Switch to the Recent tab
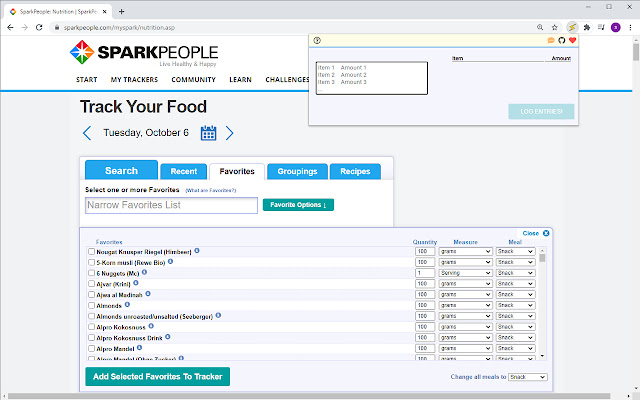This screenshot has width=640, height=400. click(184, 171)
